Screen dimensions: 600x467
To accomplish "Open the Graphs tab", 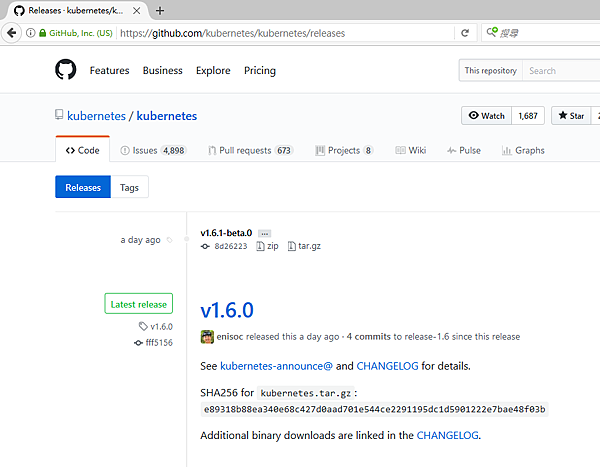I will pos(523,150).
